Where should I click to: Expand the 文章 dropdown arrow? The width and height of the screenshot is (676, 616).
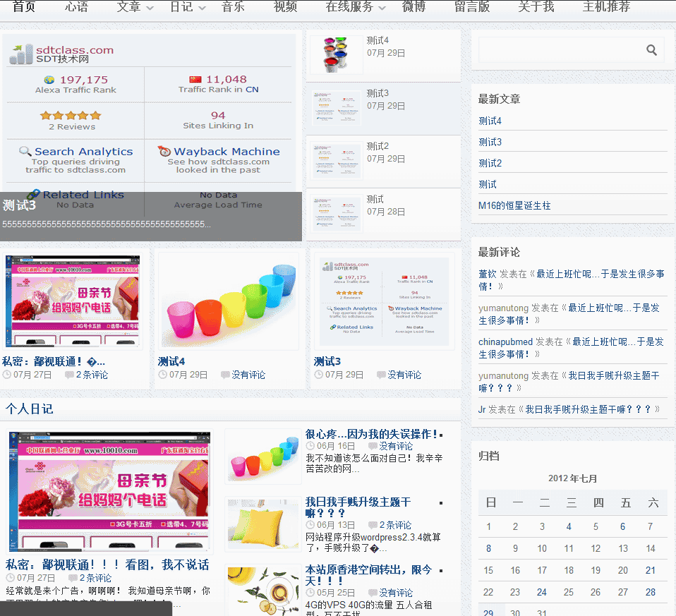pos(150,8)
